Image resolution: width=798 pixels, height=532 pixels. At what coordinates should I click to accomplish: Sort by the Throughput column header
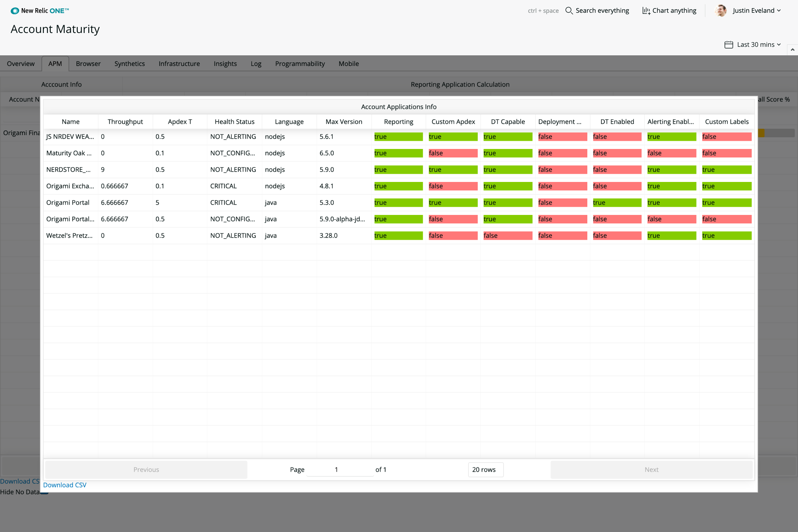coord(125,122)
